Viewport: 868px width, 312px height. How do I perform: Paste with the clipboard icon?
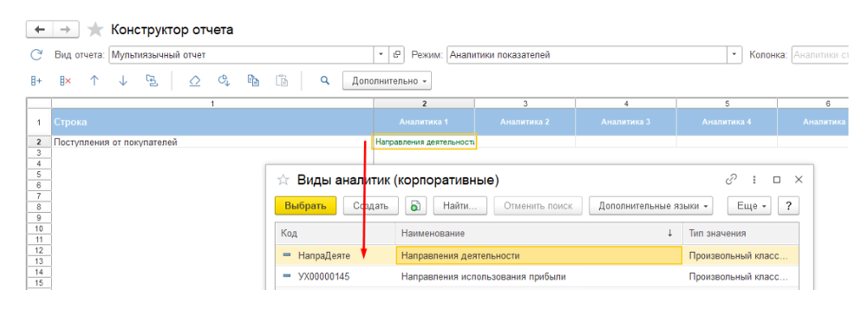point(282,81)
